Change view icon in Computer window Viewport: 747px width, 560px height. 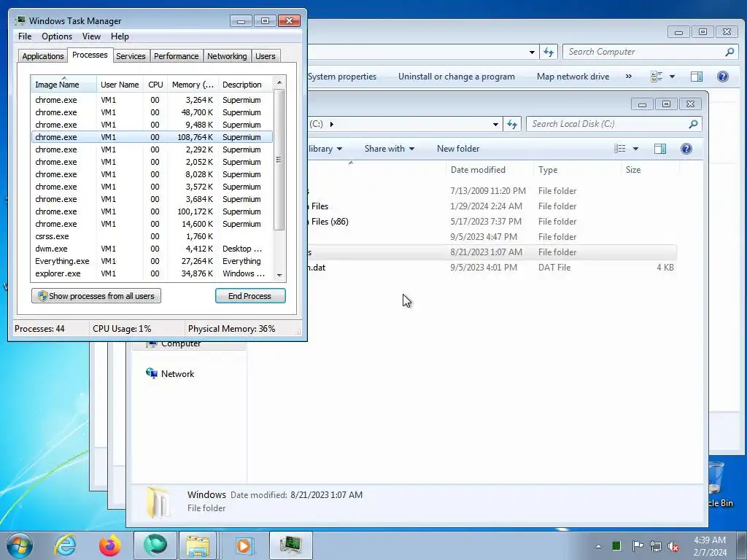click(657, 77)
